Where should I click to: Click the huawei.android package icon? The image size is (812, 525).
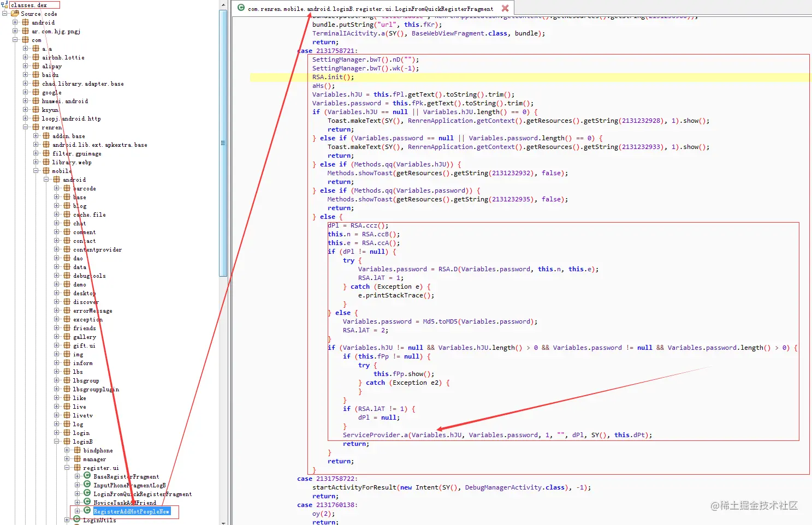[36, 101]
